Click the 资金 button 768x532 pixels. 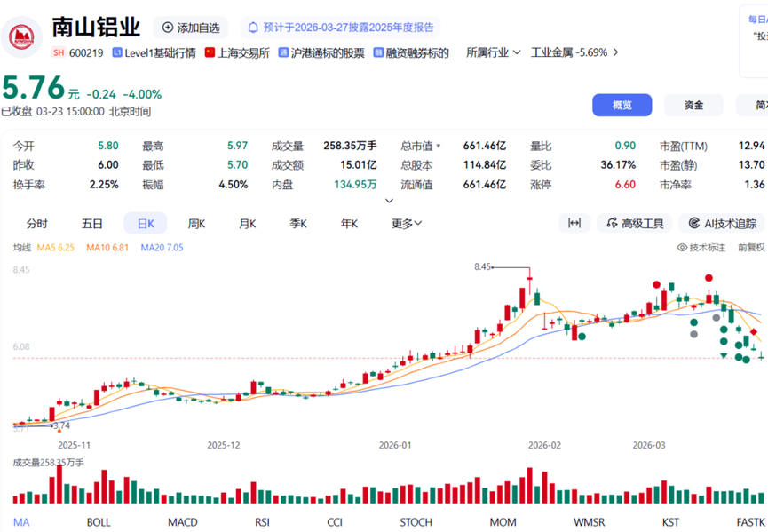click(x=693, y=105)
